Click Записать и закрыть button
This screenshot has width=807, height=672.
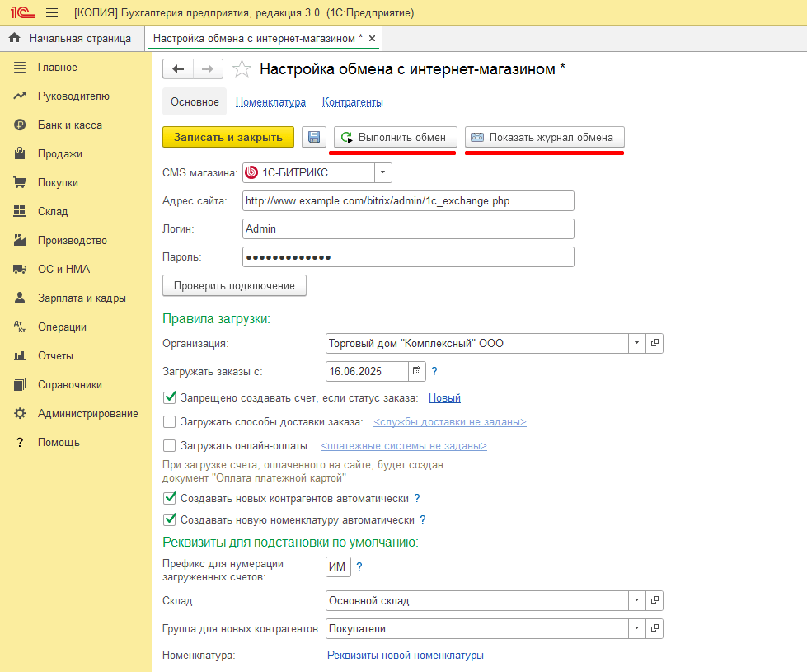click(228, 137)
